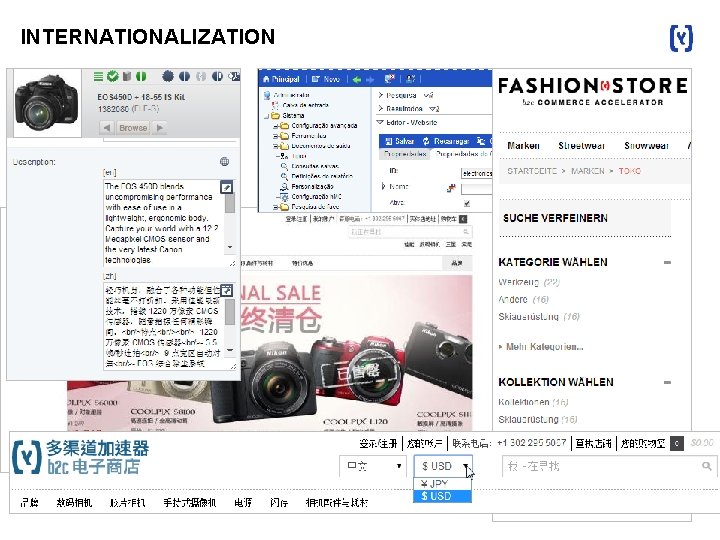Click the green checkmark status icon
The height and width of the screenshot is (540, 720).
[x=112, y=76]
